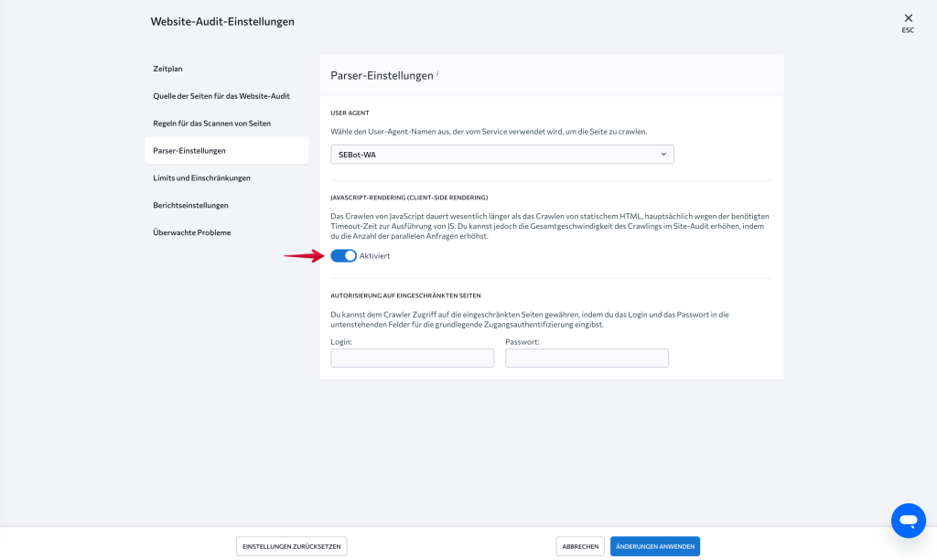Apply changes with Änderungen anwenden
Viewport: 937px width, 560px height.
[655, 545]
